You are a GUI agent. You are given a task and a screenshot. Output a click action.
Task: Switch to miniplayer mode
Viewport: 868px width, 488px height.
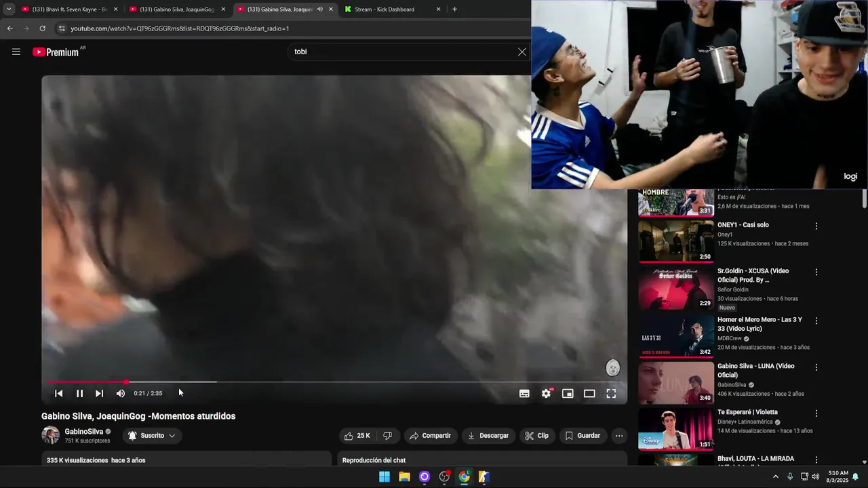568,393
